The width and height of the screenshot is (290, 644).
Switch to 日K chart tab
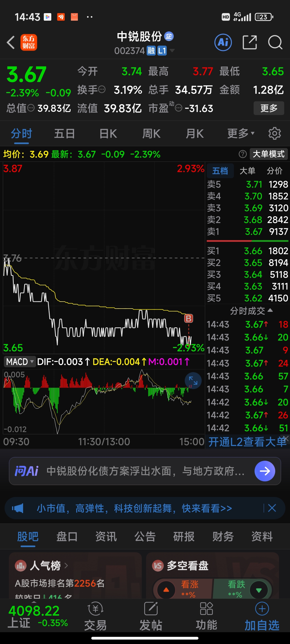point(108,133)
